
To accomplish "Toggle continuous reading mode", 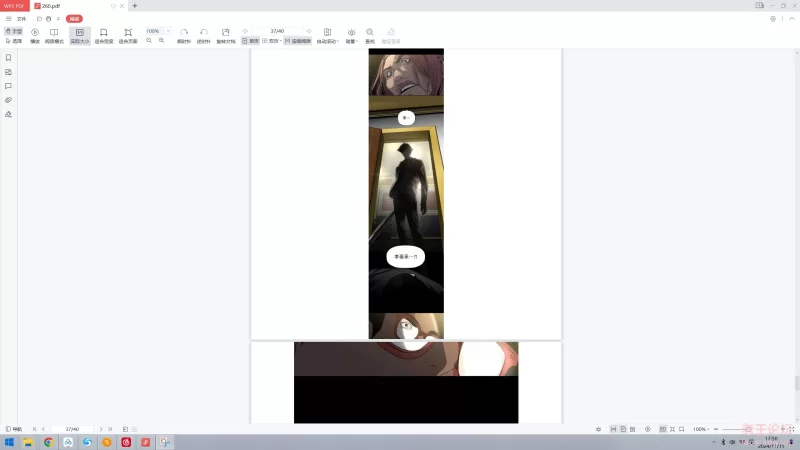I will (297, 41).
